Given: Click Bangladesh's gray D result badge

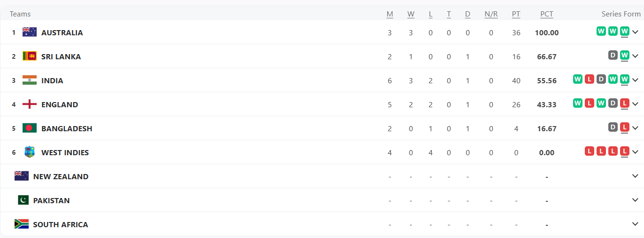Looking at the screenshot, I should (x=613, y=127).
